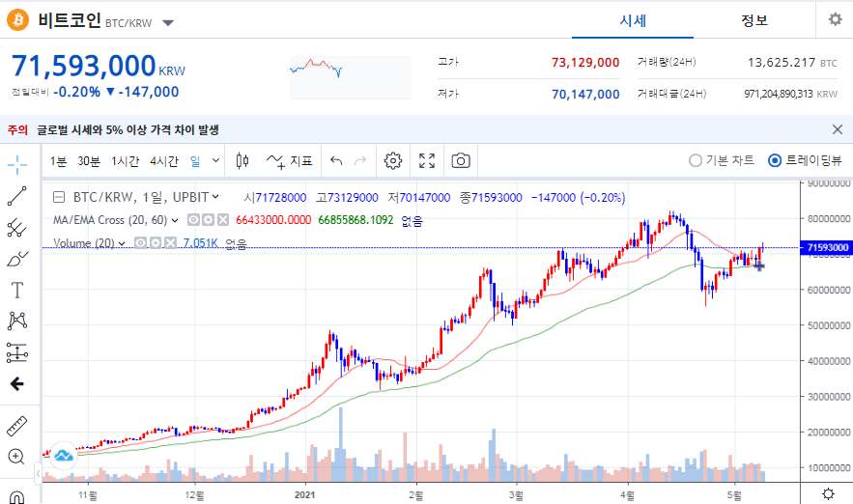The image size is (853, 504).
Task: Click the 71593000 current price label
Action: click(826, 247)
